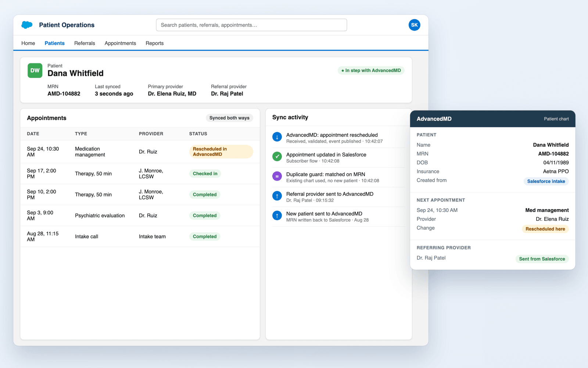Select the Psychiatric evaluation cell

point(100,216)
